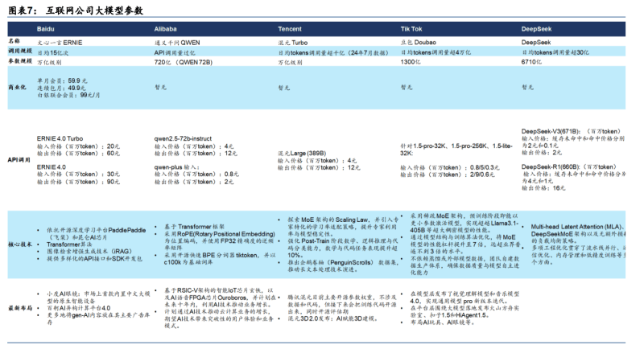Click 暂无 in the Tencent column
This screenshot has height=345, width=644.
tap(284, 88)
